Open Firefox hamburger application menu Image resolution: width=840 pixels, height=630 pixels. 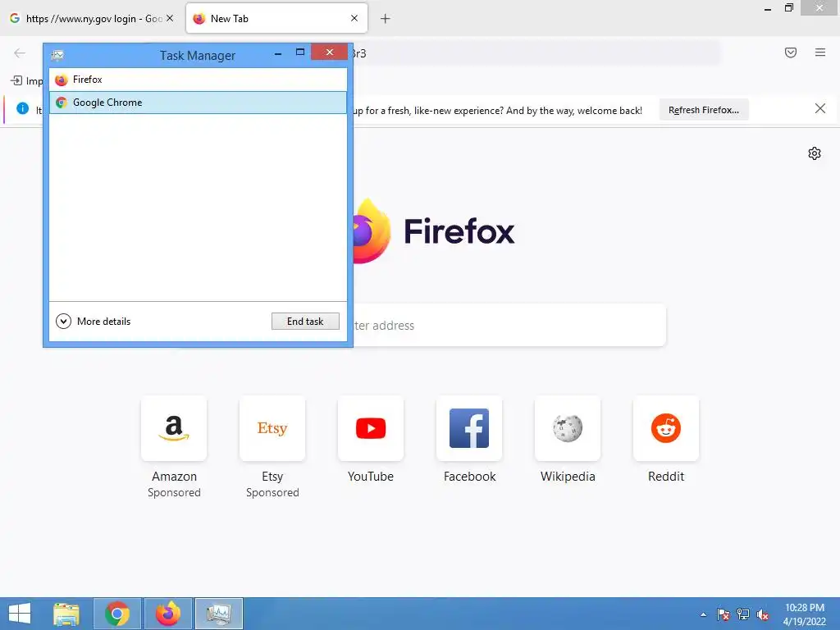coord(820,52)
